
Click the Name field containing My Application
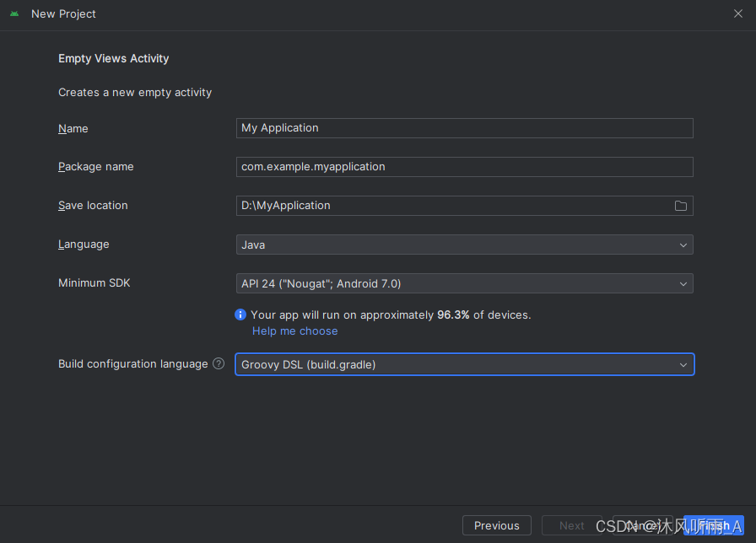pos(464,128)
